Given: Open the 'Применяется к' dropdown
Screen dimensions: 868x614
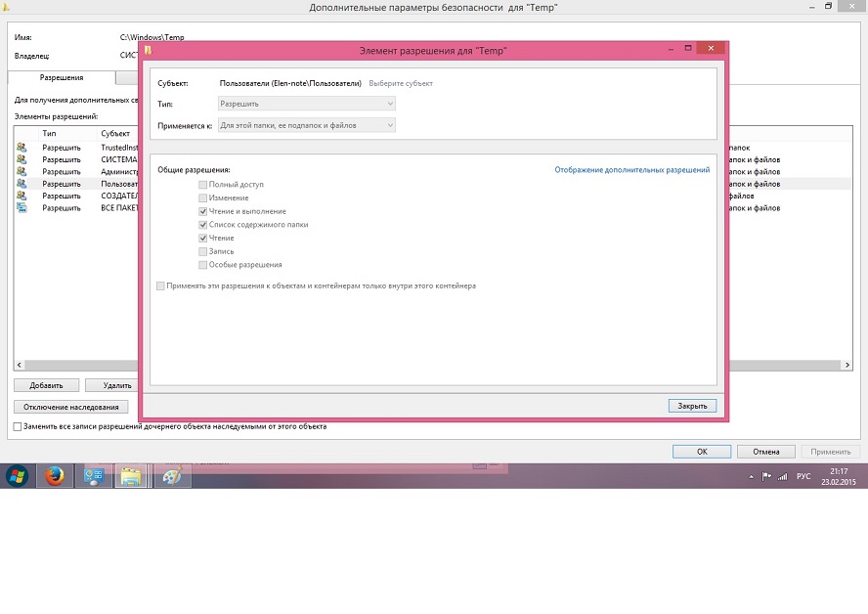Looking at the screenshot, I should (x=306, y=125).
